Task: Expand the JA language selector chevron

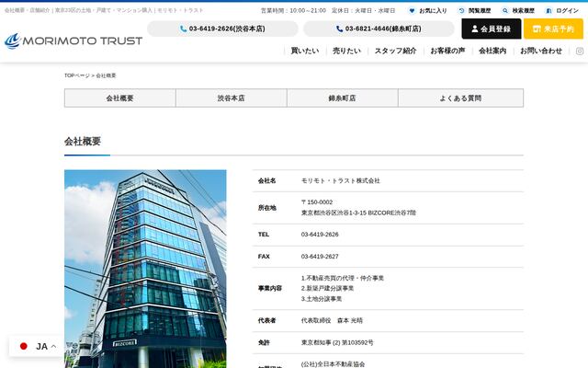Action: [53, 346]
